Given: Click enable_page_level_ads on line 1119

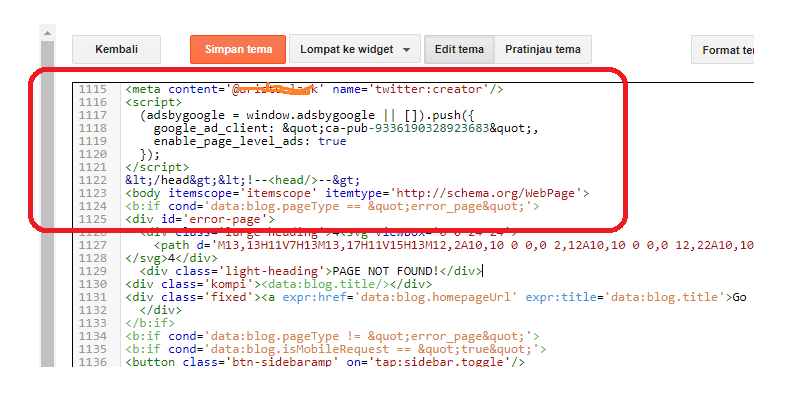Looking at the screenshot, I should (250, 141).
